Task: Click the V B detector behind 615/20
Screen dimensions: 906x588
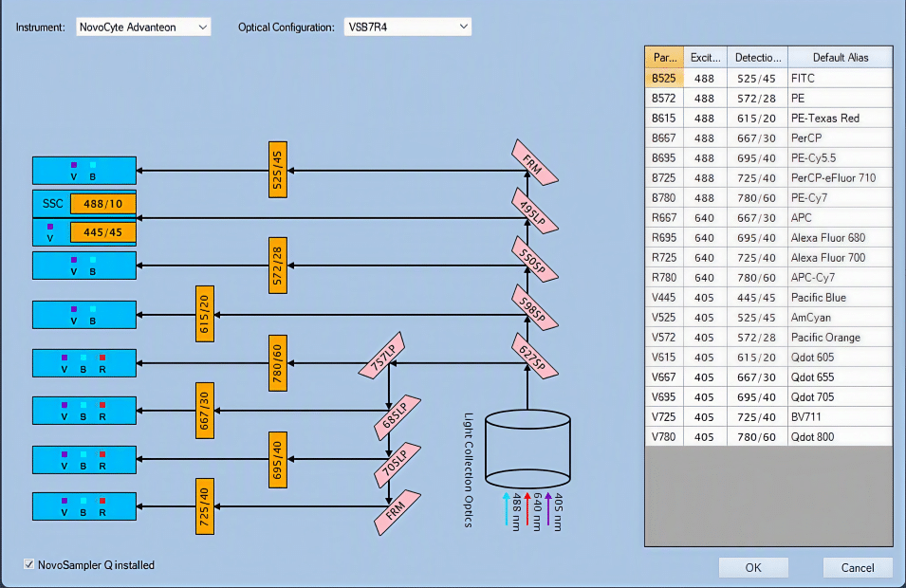Action: click(x=84, y=315)
